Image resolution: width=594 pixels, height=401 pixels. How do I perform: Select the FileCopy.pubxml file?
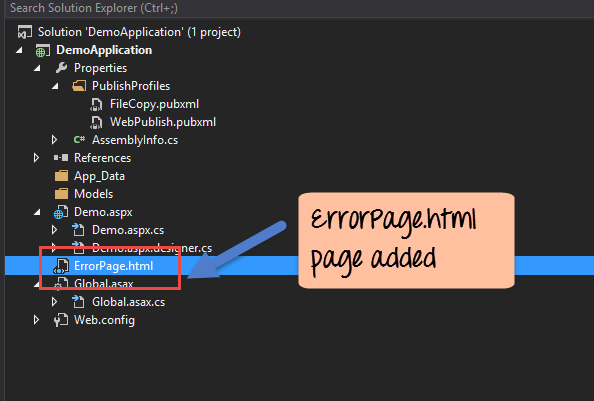point(154,104)
